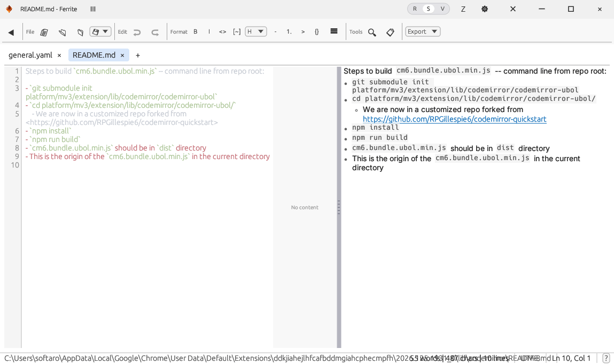The image size is (614, 364).
Task: Apply bold formatting with B button
Action: [196, 32]
